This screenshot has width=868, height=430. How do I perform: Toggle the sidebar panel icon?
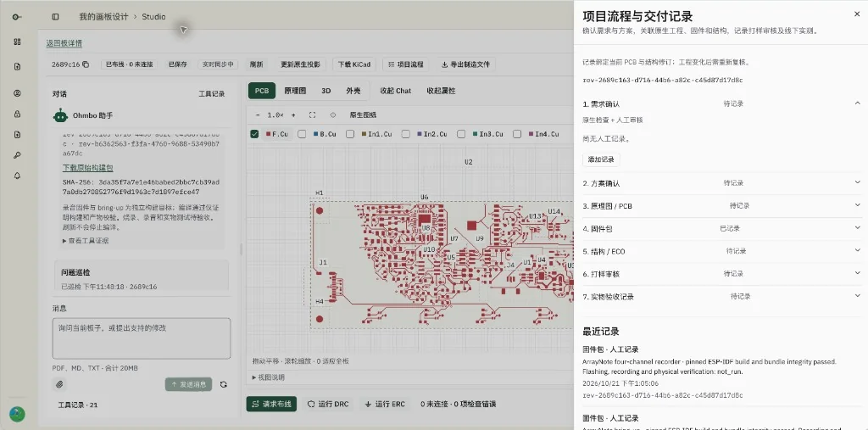(x=55, y=17)
